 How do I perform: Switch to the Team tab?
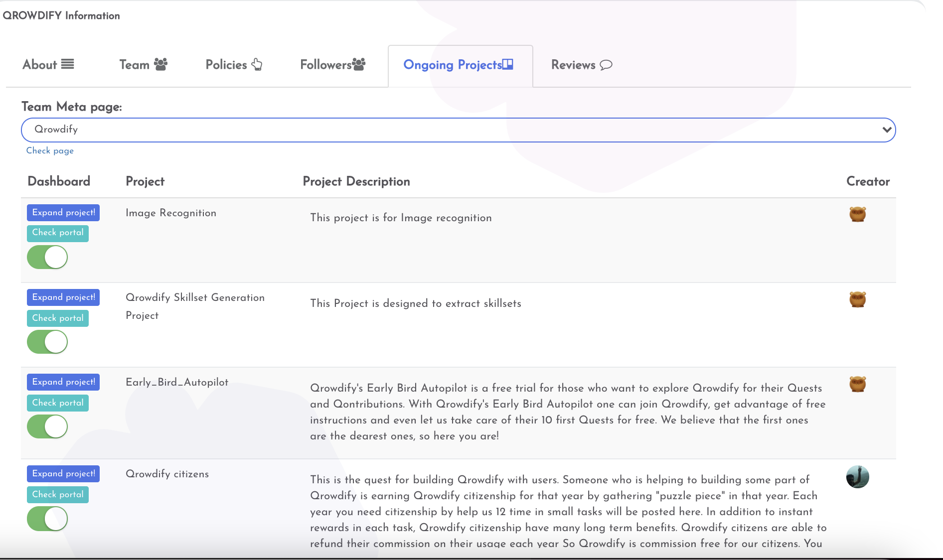click(143, 65)
